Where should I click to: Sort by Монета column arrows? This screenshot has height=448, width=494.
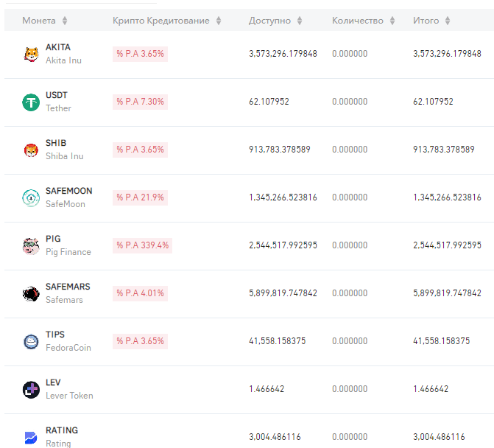tap(65, 21)
